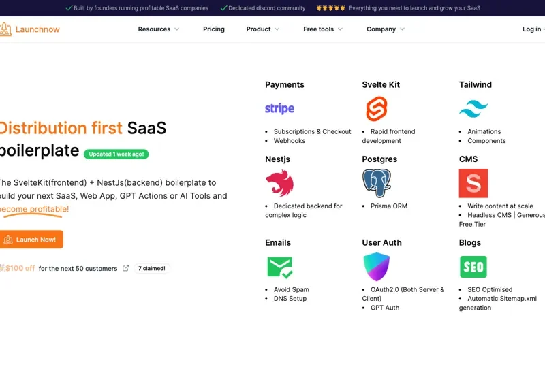Click 'Dedicated discord community' banner text
Viewport: 545px width, 392px height.
(x=266, y=8)
